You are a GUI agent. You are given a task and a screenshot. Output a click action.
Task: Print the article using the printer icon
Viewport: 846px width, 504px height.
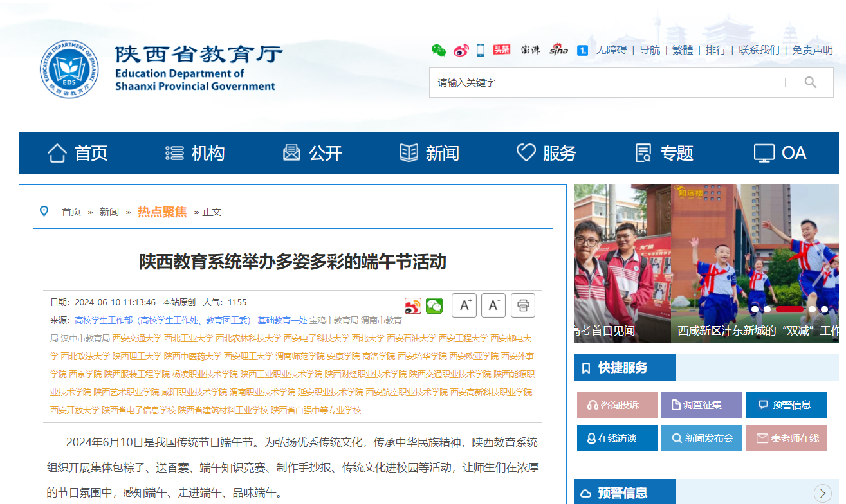tap(523, 305)
